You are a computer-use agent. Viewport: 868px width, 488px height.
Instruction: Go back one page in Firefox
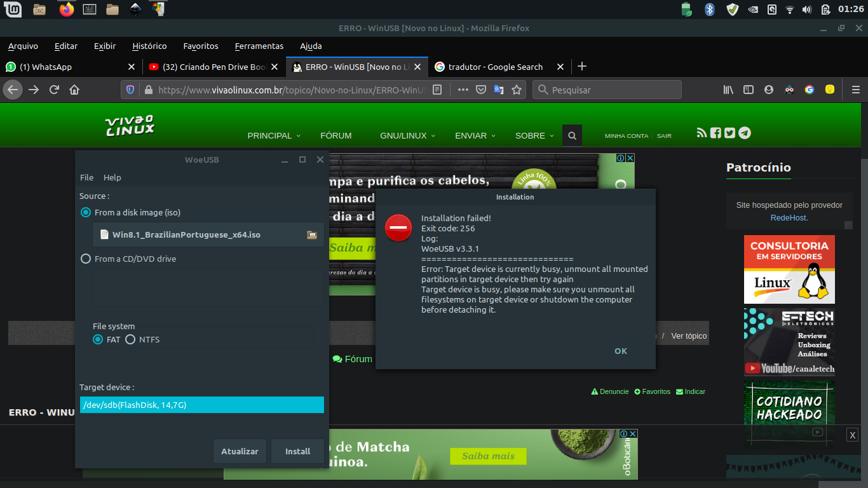(12, 90)
